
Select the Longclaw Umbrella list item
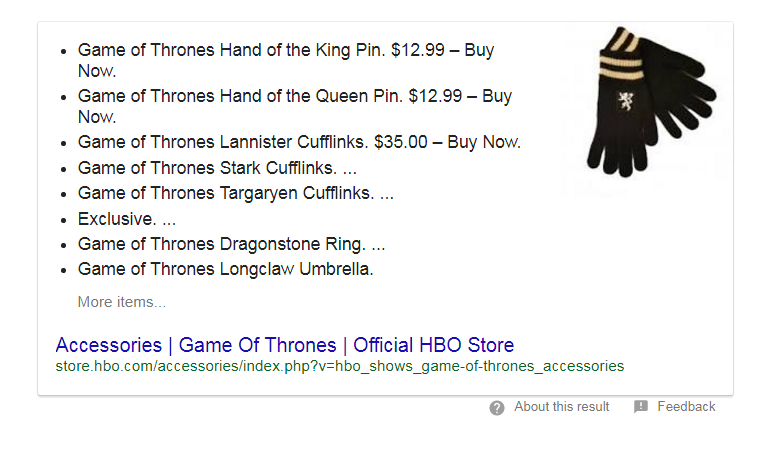click(225, 269)
